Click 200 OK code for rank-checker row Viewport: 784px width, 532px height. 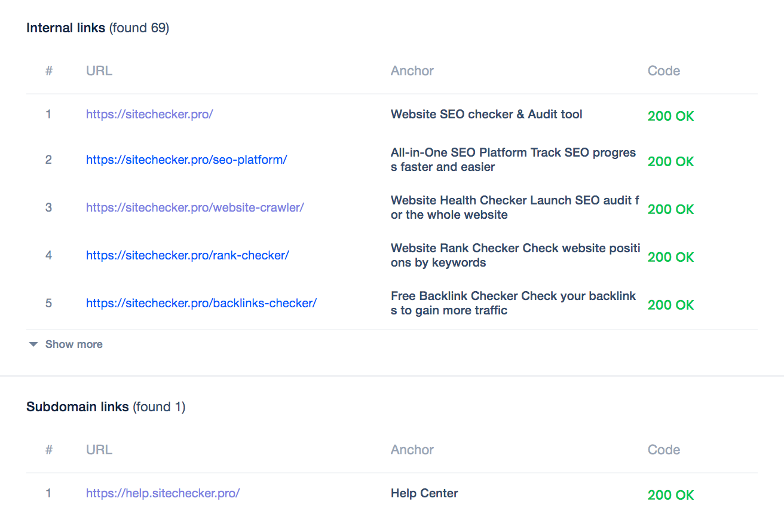point(671,257)
